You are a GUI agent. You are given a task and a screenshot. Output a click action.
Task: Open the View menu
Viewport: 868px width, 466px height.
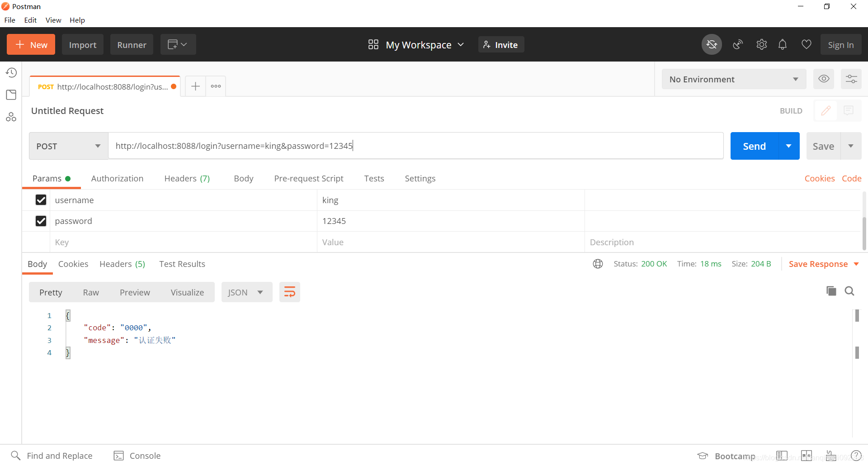[53, 20]
